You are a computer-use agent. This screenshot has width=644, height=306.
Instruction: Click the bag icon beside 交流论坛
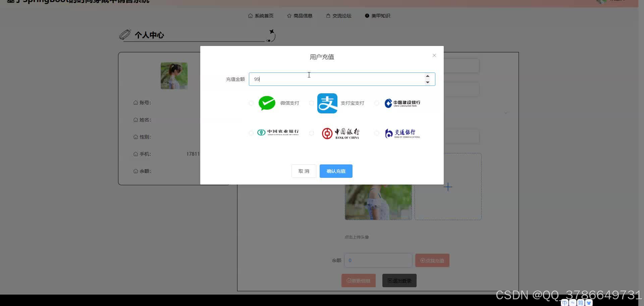(328, 16)
